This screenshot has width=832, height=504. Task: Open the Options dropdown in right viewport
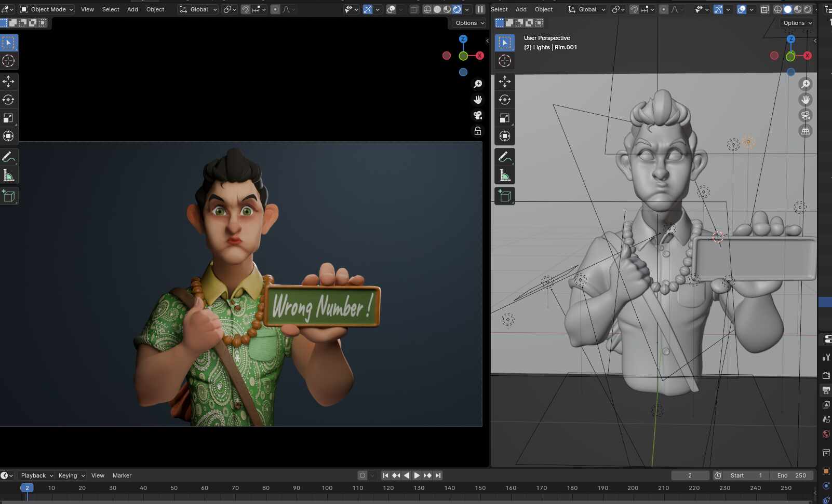[x=798, y=23]
